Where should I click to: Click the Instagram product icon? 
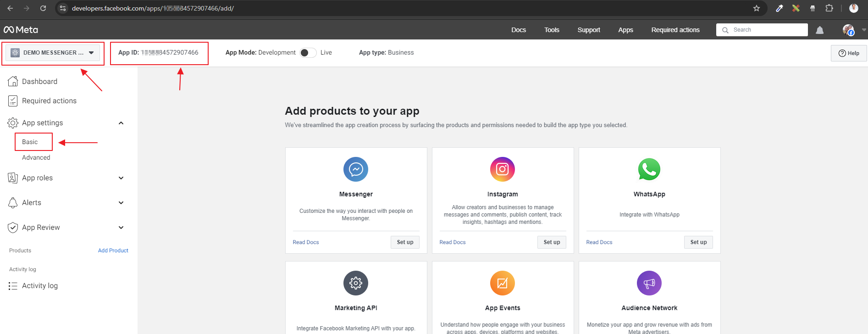pos(503,169)
